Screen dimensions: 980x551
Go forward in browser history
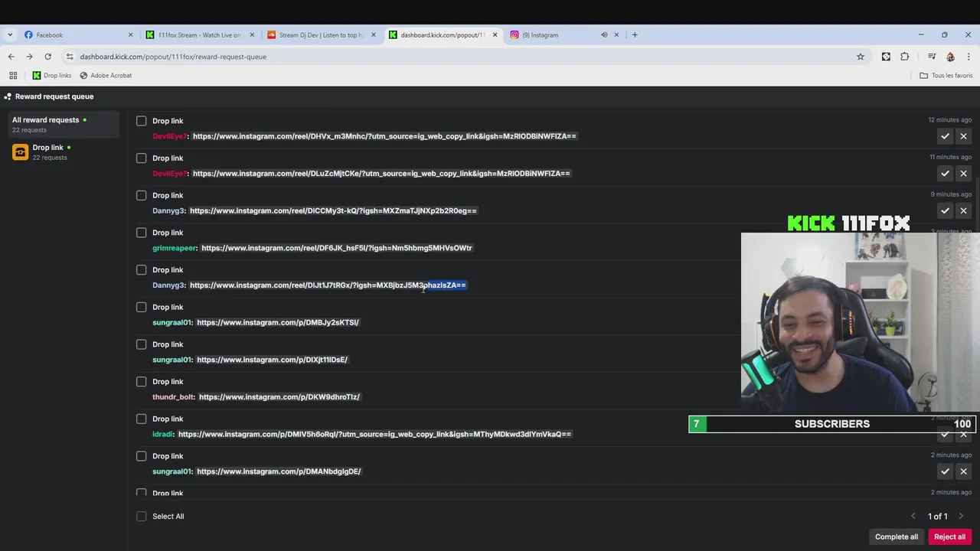(29, 57)
